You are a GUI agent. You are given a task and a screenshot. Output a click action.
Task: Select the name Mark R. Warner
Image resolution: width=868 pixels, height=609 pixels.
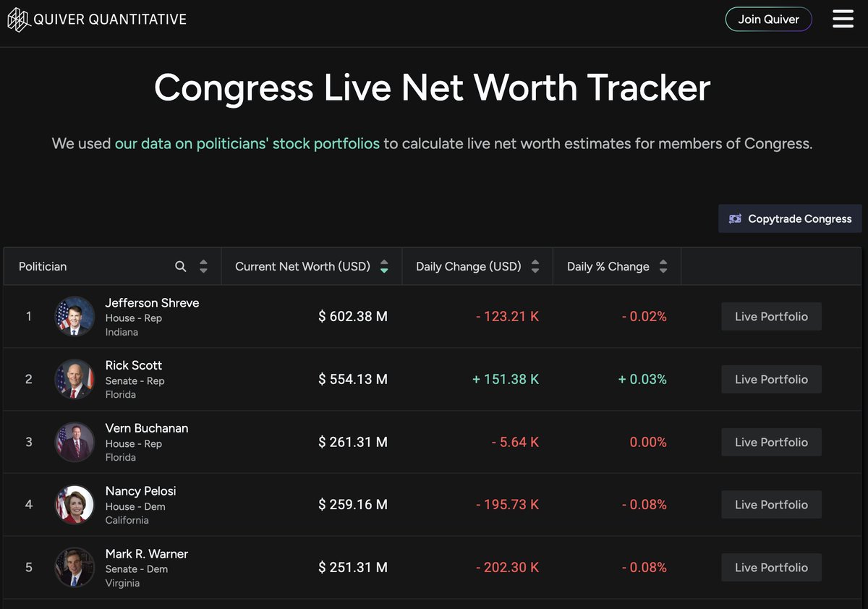(147, 554)
